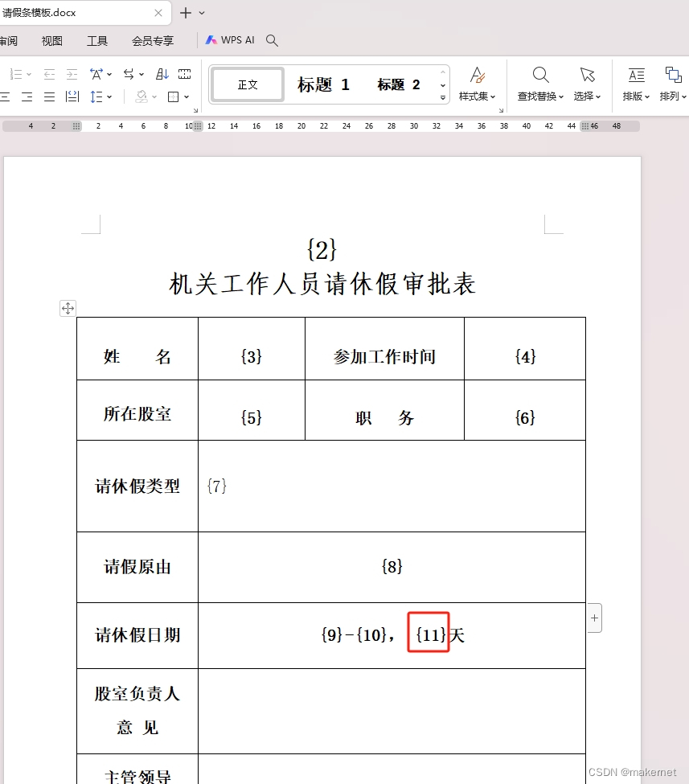Apply the 标题 2 style
The width and height of the screenshot is (689, 784).
pyautogui.click(x=399, y=84)
